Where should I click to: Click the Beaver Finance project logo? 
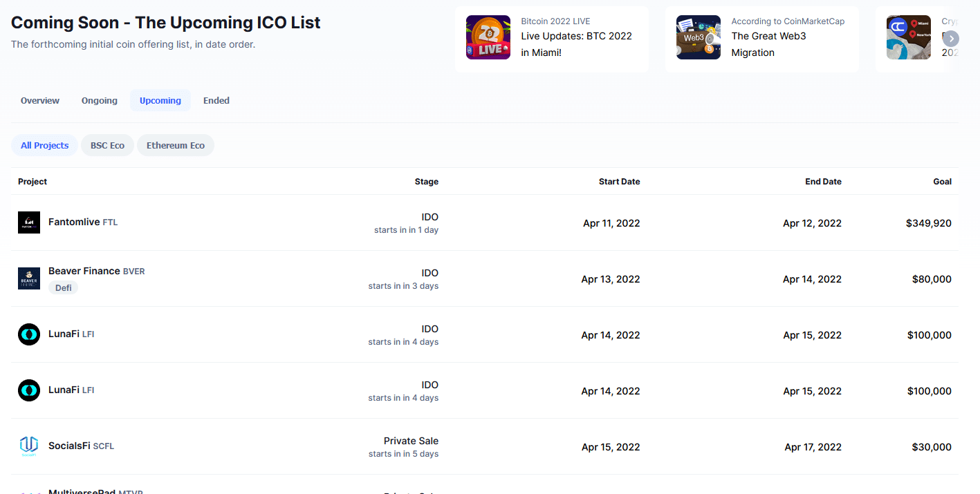pos(29,278)
